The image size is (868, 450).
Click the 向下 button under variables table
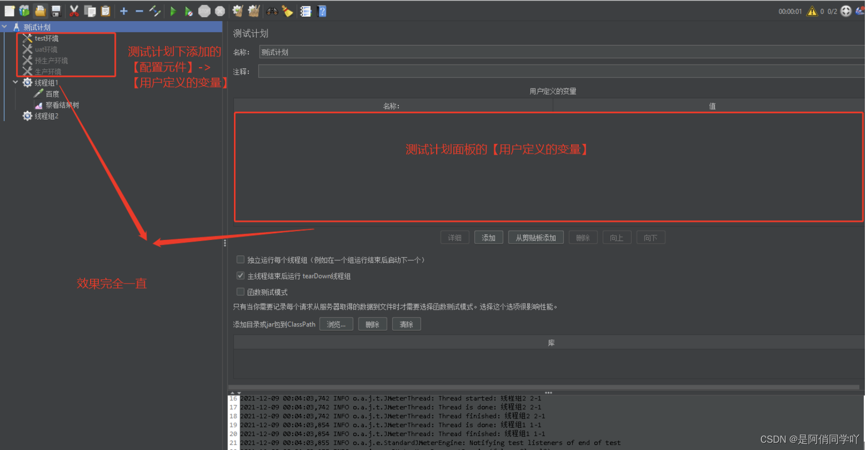(x=651, y=237)
